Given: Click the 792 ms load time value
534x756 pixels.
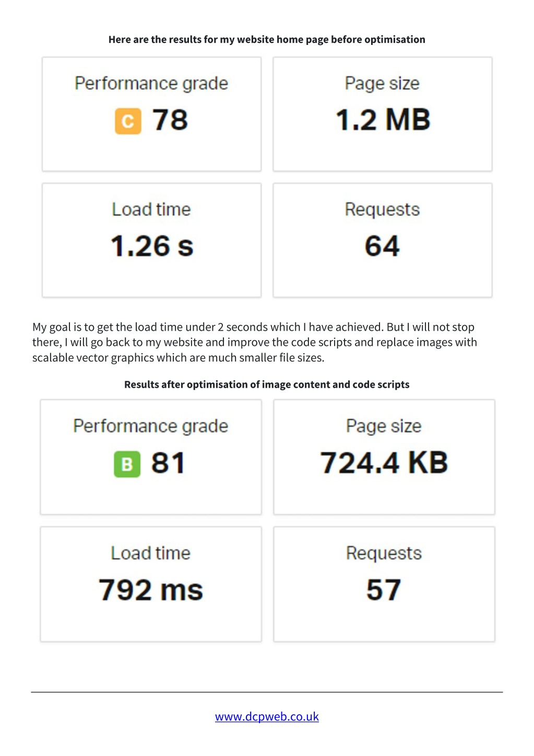Looking at the screenshot, I should [x=151, y=590].
